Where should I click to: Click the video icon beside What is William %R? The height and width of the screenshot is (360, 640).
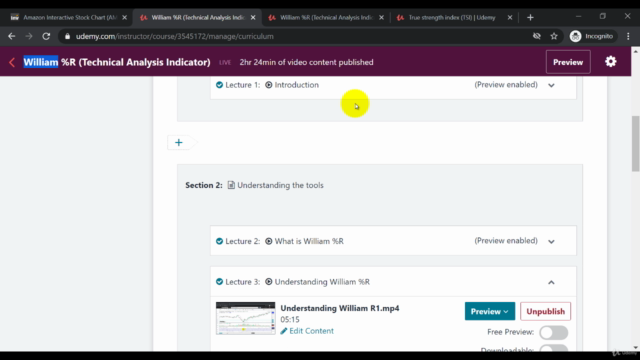[x=269, y=241]
